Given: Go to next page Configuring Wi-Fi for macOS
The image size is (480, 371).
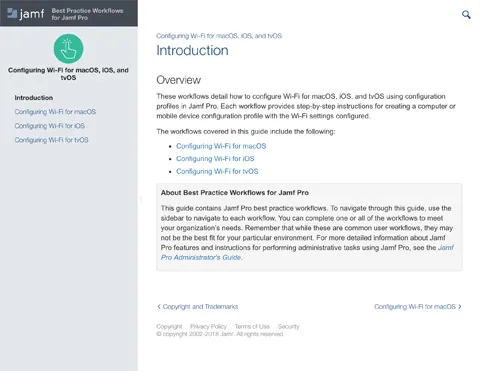Looking at the screenshot, I should [414, 306].
